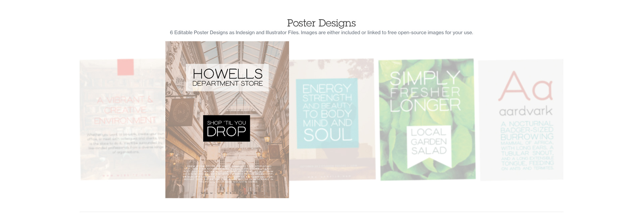The height and width of the screenshot is (223, 644).
Task: Click the Shop 'Til You Drop black box
Action: 226,128
